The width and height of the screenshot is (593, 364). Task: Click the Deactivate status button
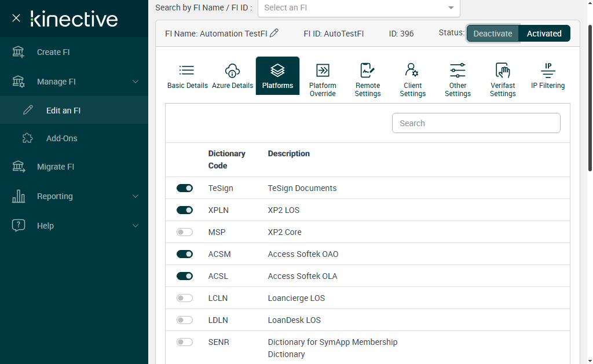493,33
